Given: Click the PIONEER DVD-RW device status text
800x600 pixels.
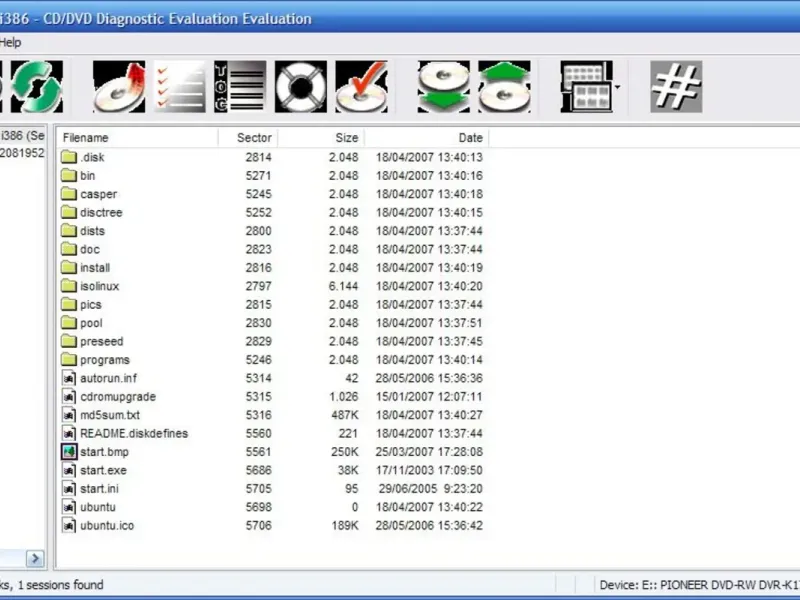Looking at the screenshot, I should coord(699,585).
